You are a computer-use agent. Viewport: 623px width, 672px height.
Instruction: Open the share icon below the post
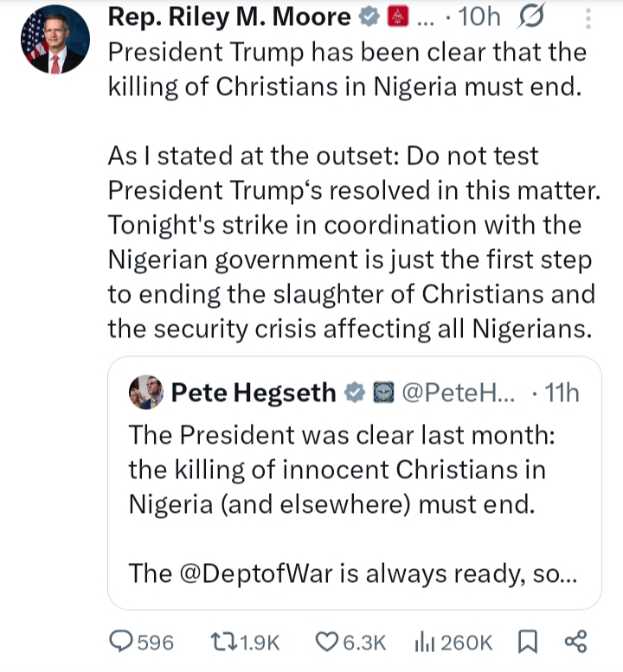coord(575,641)
